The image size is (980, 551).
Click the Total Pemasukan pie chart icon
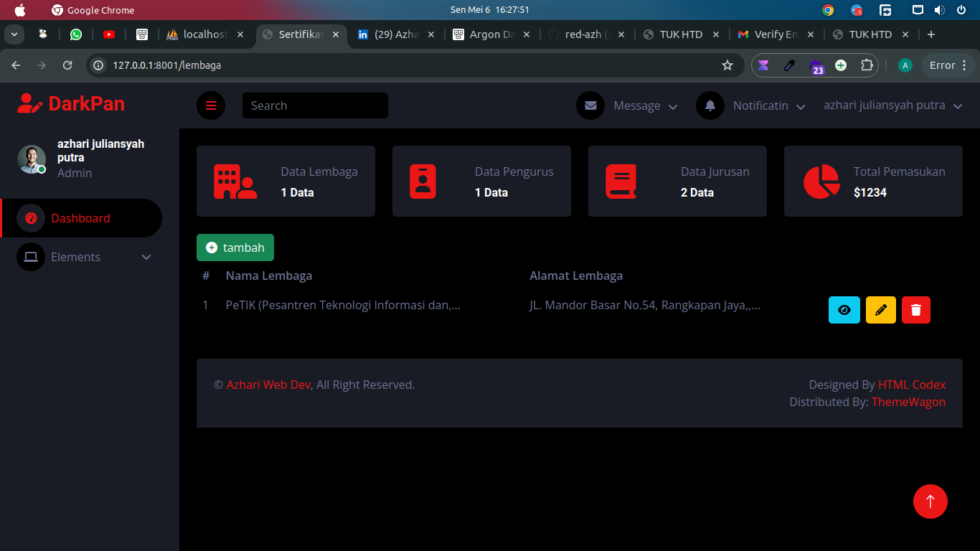pyautogui.click(x=821, y=182)
